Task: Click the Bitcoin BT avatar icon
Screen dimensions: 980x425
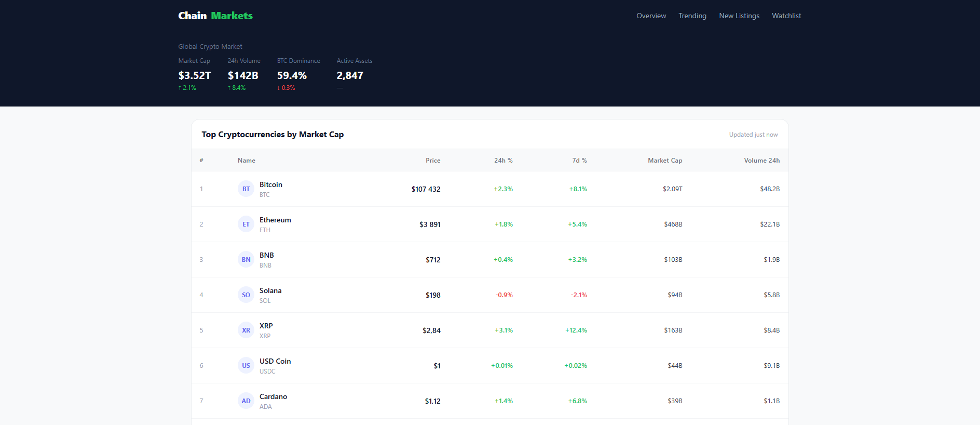Action: 246,189
